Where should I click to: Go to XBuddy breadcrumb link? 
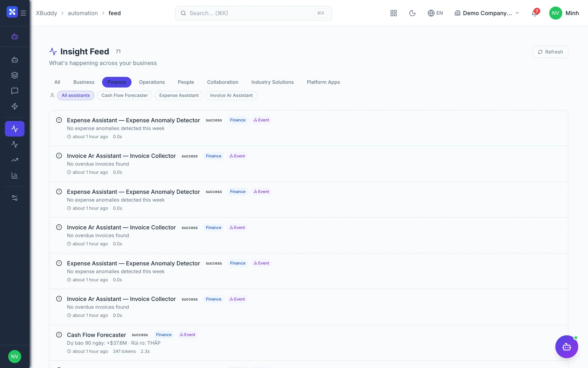point(46,13)
